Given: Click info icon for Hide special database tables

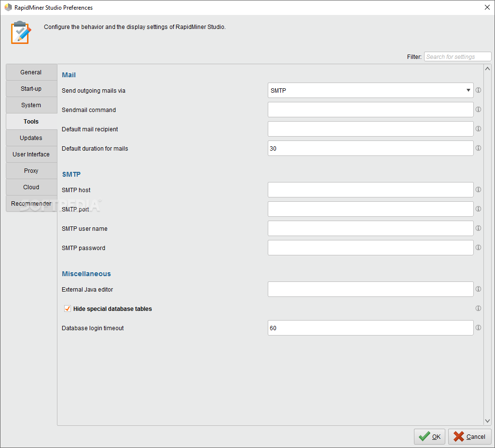Looking at the screenshot, I should 478,308.
